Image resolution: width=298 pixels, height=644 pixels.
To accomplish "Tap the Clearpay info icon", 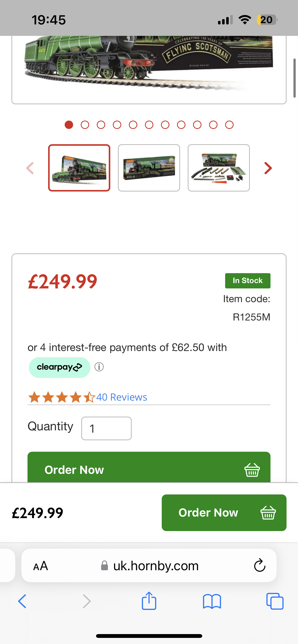I will (x=99, y=367).
